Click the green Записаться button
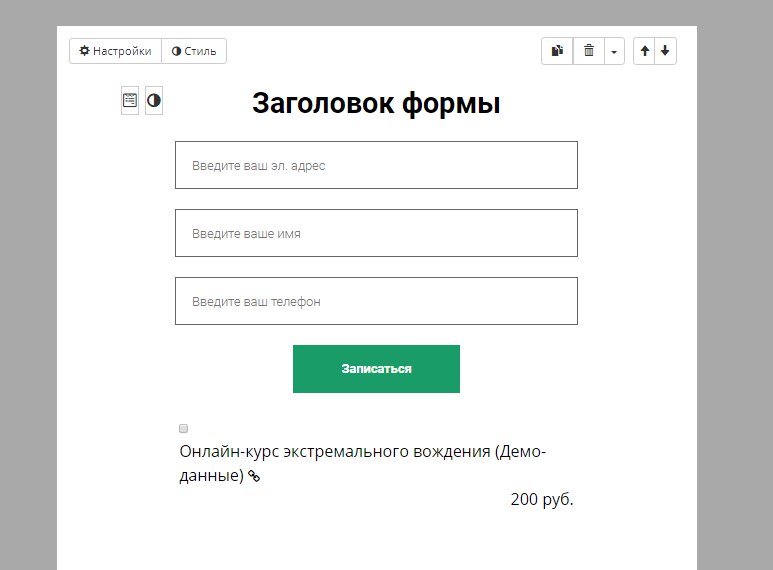 pos(376,369)
